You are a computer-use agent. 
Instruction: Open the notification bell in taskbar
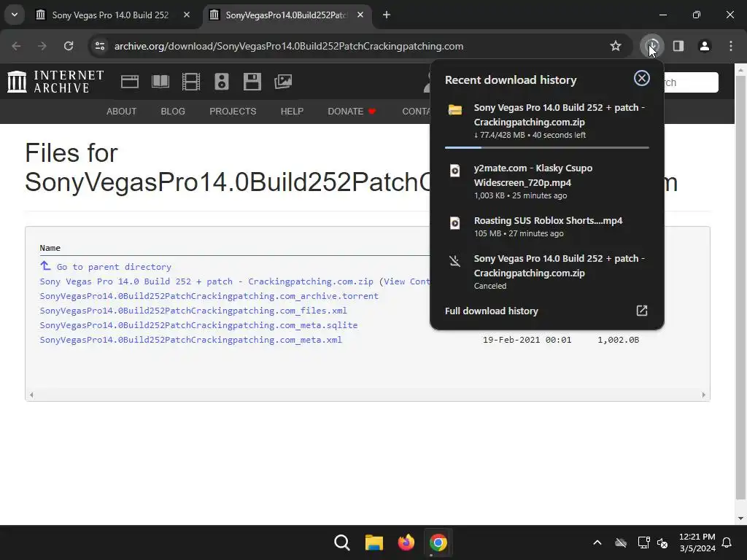[727, 542]
